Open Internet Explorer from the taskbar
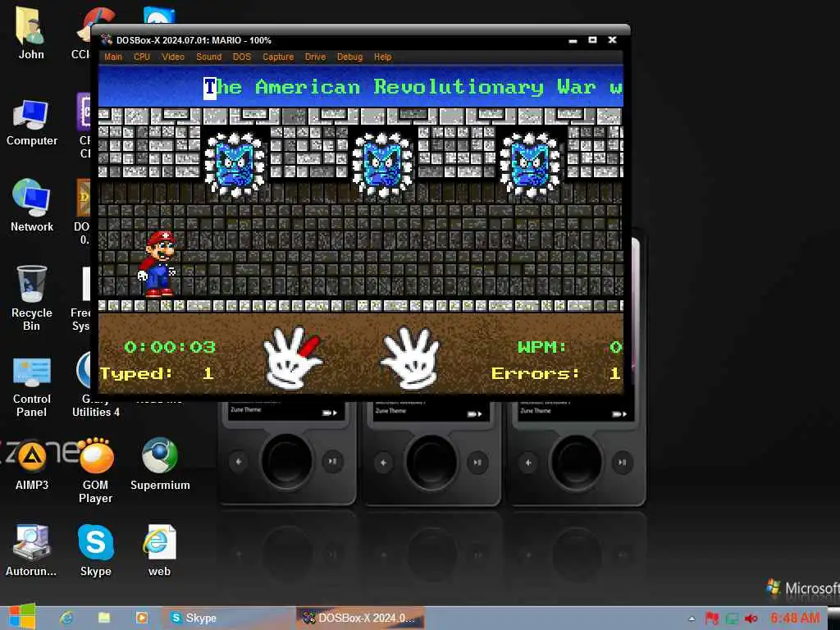 (x=66, y=618)
